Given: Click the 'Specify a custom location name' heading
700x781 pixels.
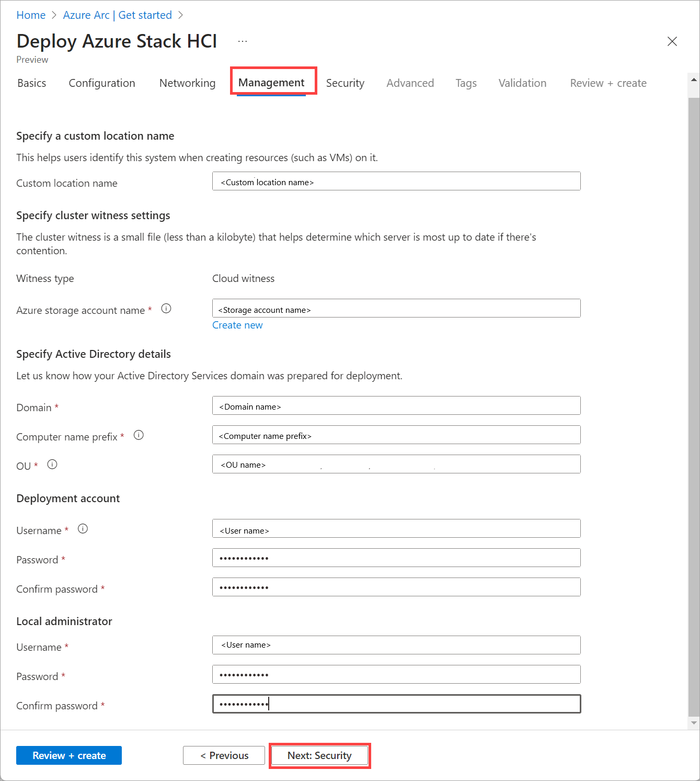Looking at the screenshot, I should click(x=95, y=136).
